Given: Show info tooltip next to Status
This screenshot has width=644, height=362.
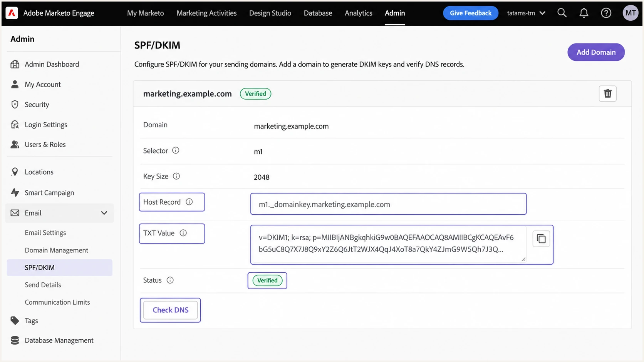Looking at the screenshot, I should click(x=170, y=280).
